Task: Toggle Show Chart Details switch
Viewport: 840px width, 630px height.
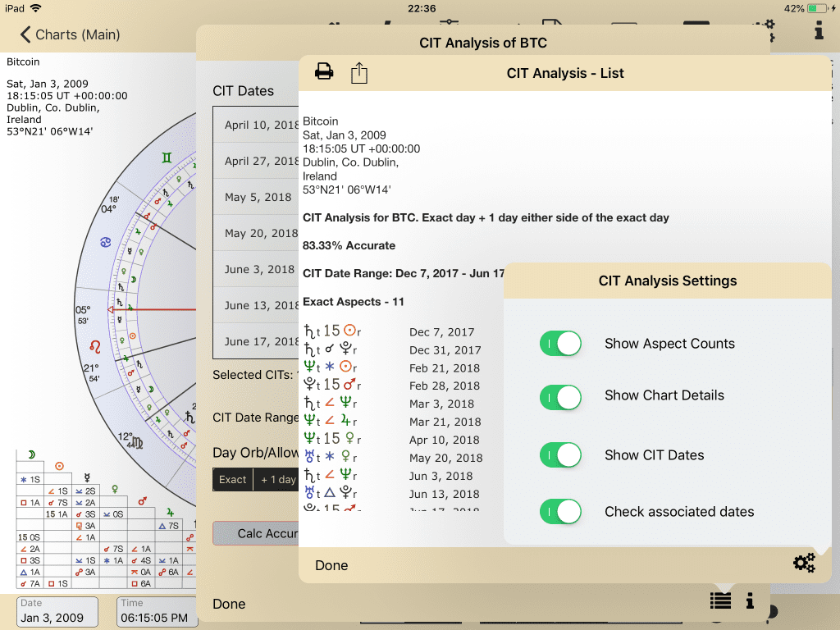Action: (560, 398)
